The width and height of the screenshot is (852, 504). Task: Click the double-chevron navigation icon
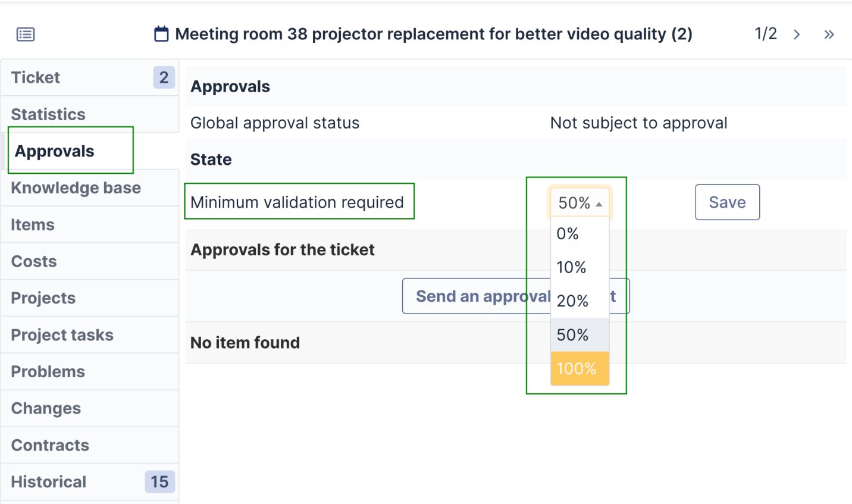[829, 34]
